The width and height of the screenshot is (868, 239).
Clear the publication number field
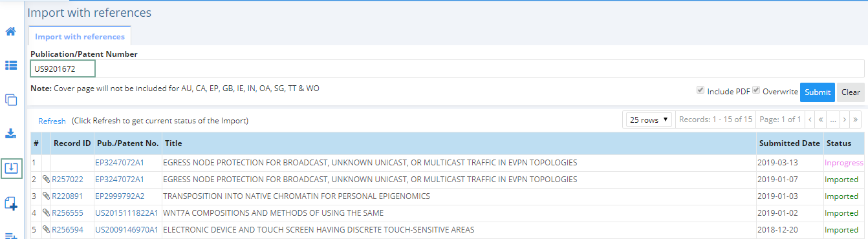pyautogui.click(x=851, y=92)
